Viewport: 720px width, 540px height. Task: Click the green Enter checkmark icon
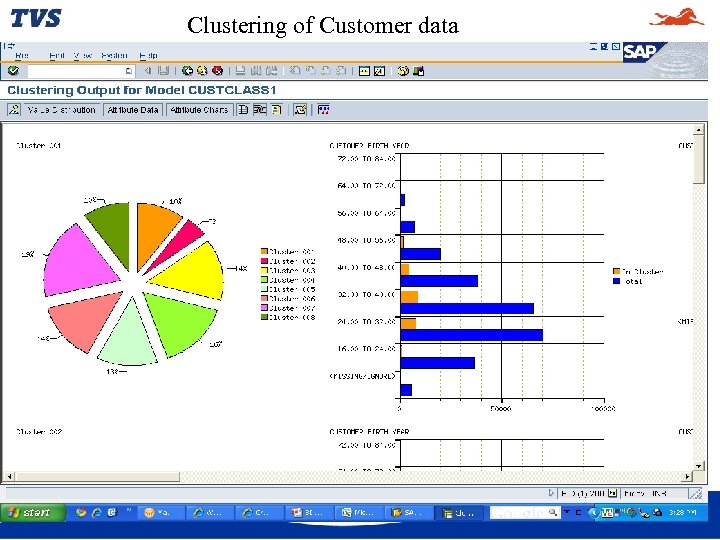point(13,71)
